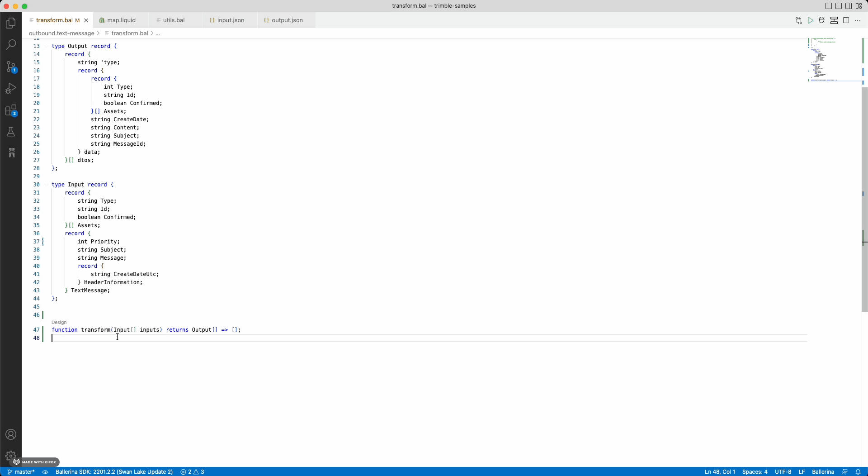
Task: Open the Explorer view in activity bar
Action: click(x=11, y=23)
